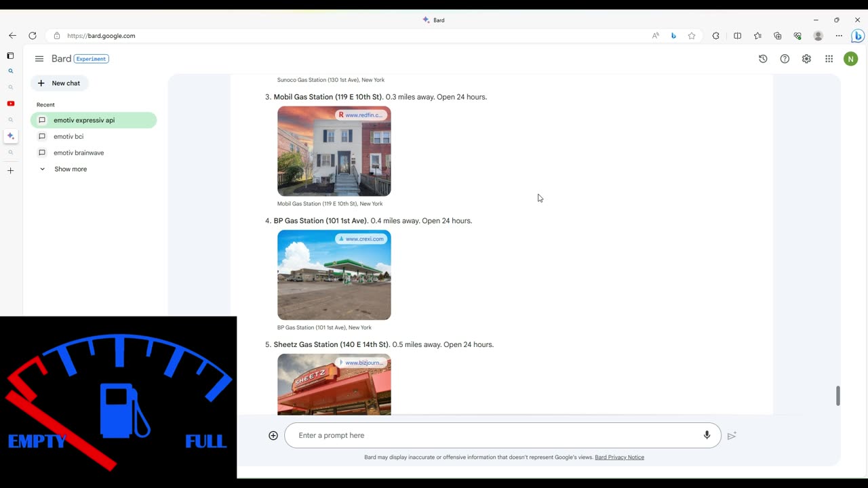Select BP Gas Station (101 1st Ave) heading

[x=321, y=221]
